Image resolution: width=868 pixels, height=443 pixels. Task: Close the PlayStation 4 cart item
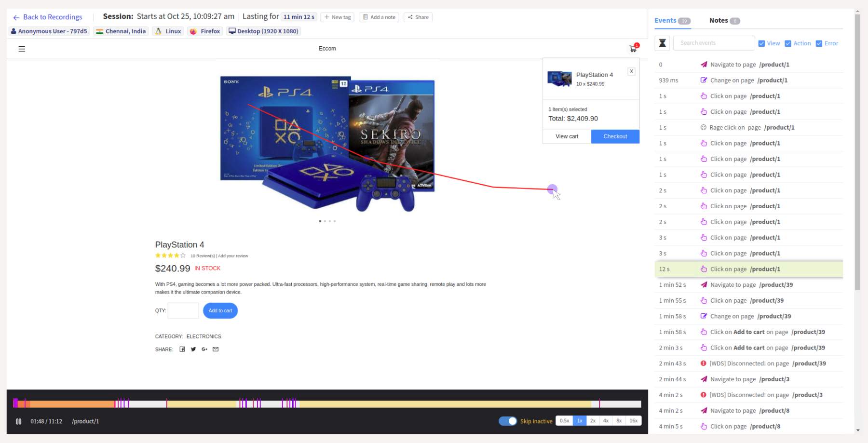631,71
